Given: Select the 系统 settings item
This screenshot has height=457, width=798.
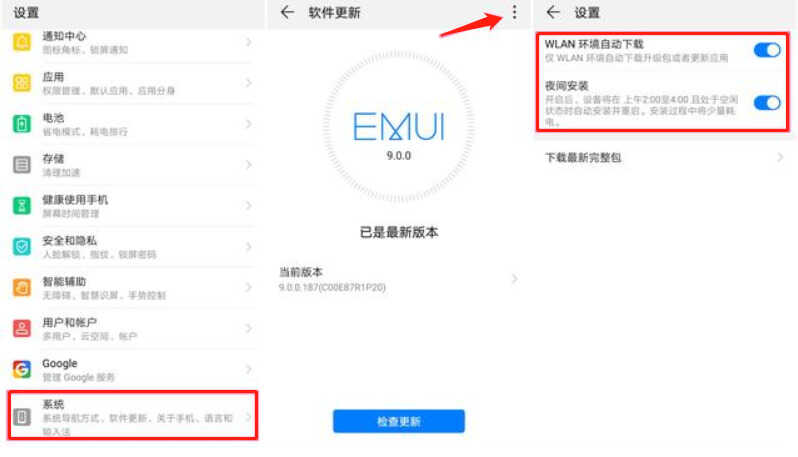Looking at the screenshot, I should point(133,416).
